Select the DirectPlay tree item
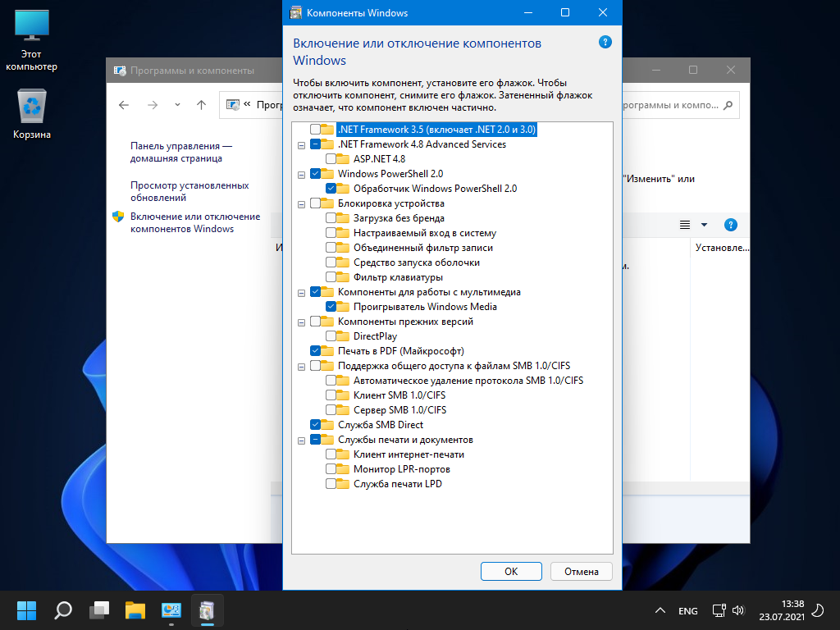Viewport: 840px width, 630px height. (x=375, y=336)
